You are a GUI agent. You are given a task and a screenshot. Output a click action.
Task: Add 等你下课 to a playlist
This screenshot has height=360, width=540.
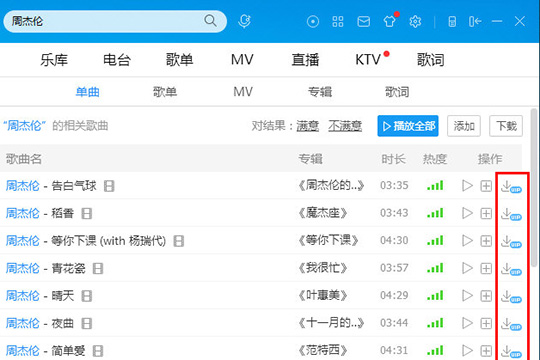pyautogui.click(x=486, y=241)
